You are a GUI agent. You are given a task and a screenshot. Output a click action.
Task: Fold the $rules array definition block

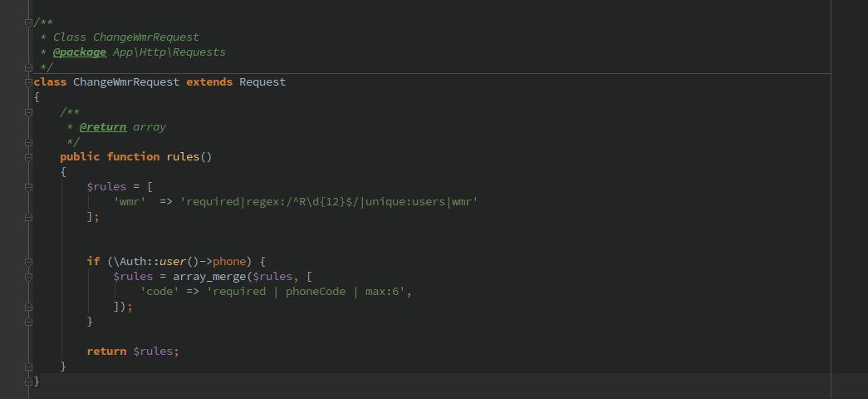pyautogui.click(x=29, y=186)
